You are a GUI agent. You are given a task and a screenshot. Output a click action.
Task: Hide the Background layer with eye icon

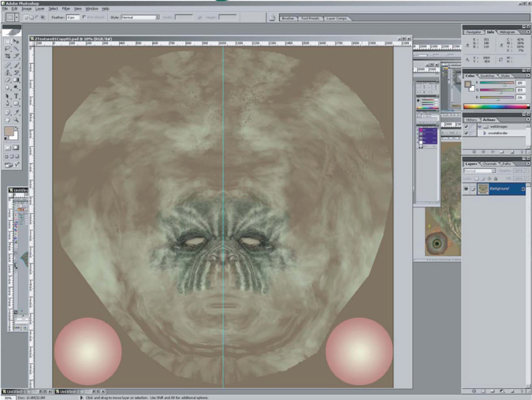pos(467,189)
